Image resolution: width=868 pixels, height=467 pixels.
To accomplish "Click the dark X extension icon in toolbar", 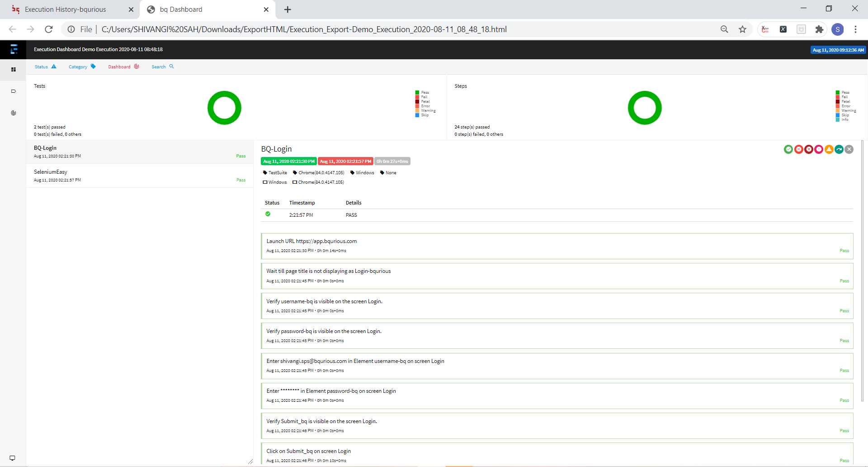I will pyautogui.click(x=783, y=29).
